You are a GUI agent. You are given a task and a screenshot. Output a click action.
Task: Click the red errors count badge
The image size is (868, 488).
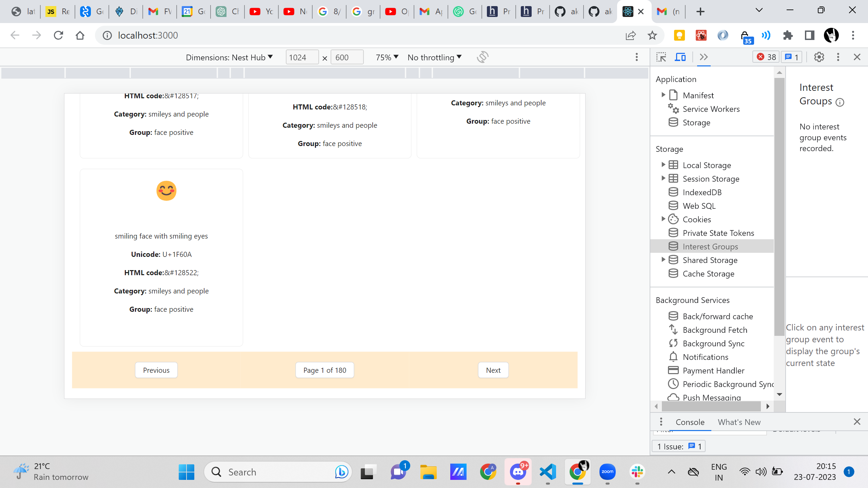(x=766, y=57)
